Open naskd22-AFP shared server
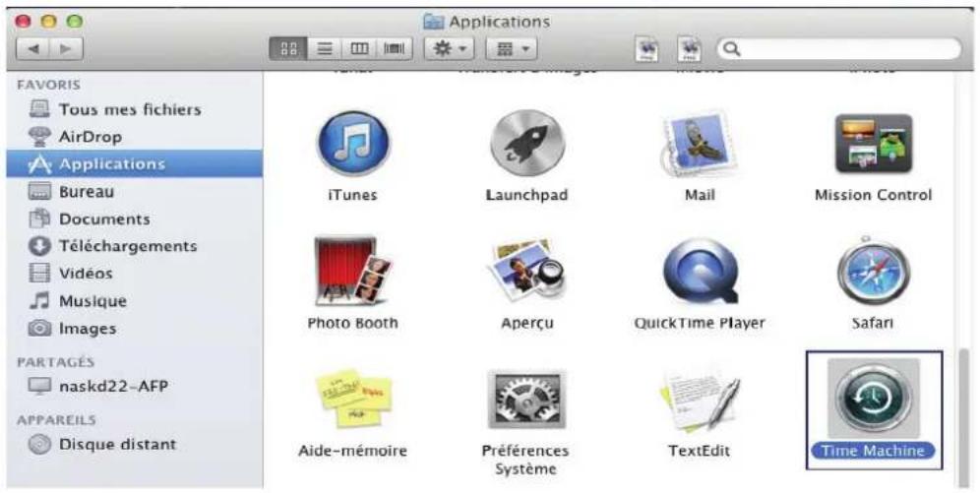Screen dimensions: 980x493 [x=135, y=386]
